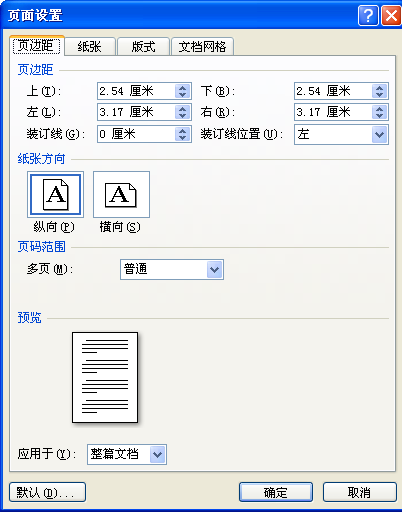Decrease the 下 margin with down arrow
The width and height of the screenshot is (402, 512).
coord(379,95)
